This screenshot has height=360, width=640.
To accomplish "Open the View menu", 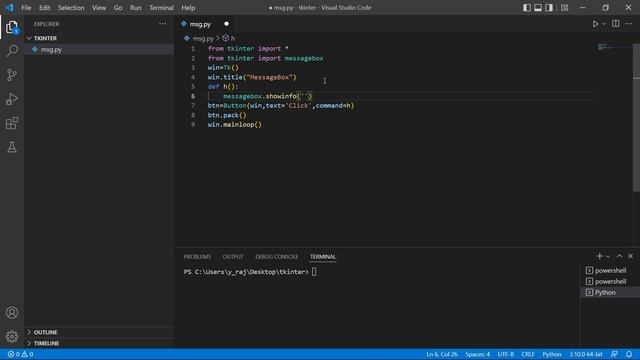I will click(x=99, y=7).
